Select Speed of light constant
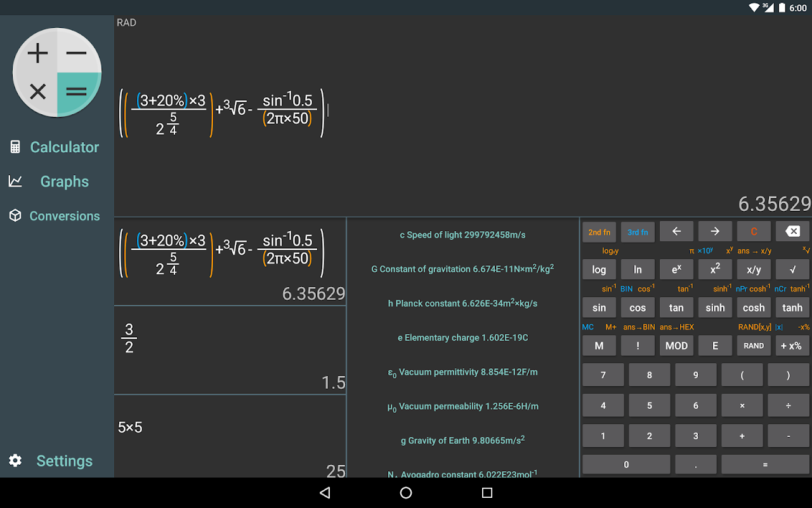The height and width of the screenshot is (508, 812). click(462, 235)
